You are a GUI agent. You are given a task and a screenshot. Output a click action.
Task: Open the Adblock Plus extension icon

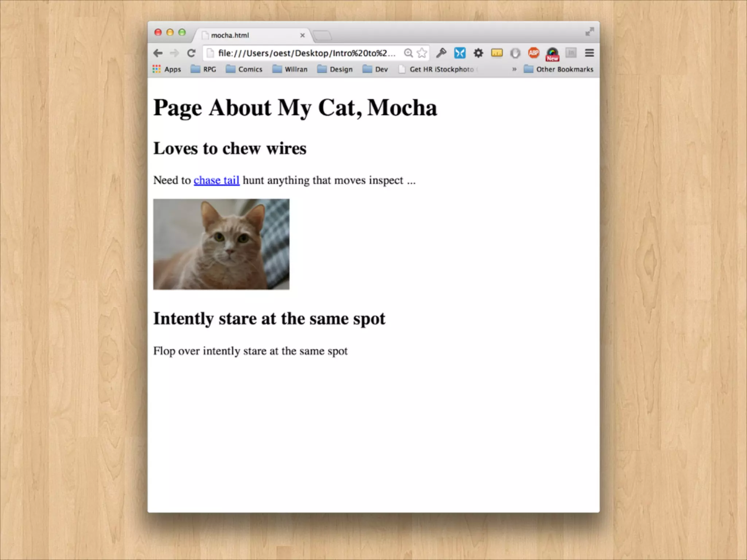pos(534,53)
